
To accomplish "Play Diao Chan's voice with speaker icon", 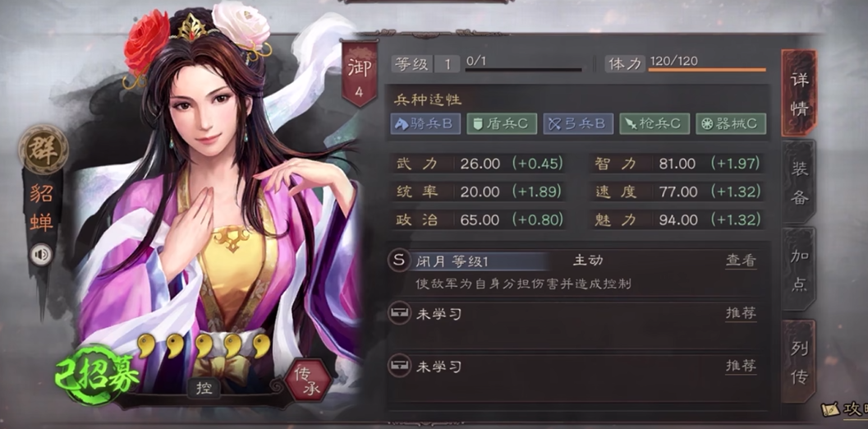I will [42, 255].
